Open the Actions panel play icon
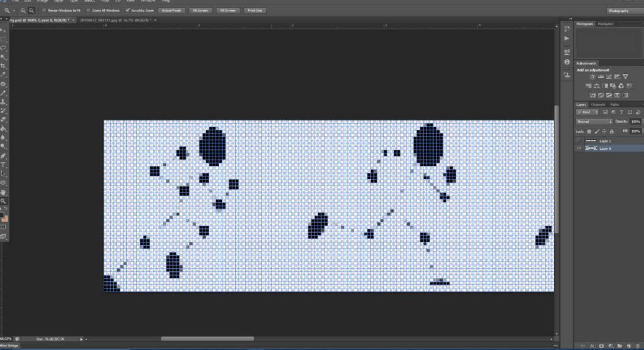This screenshot has width=644, height=350. coord(567,38)
